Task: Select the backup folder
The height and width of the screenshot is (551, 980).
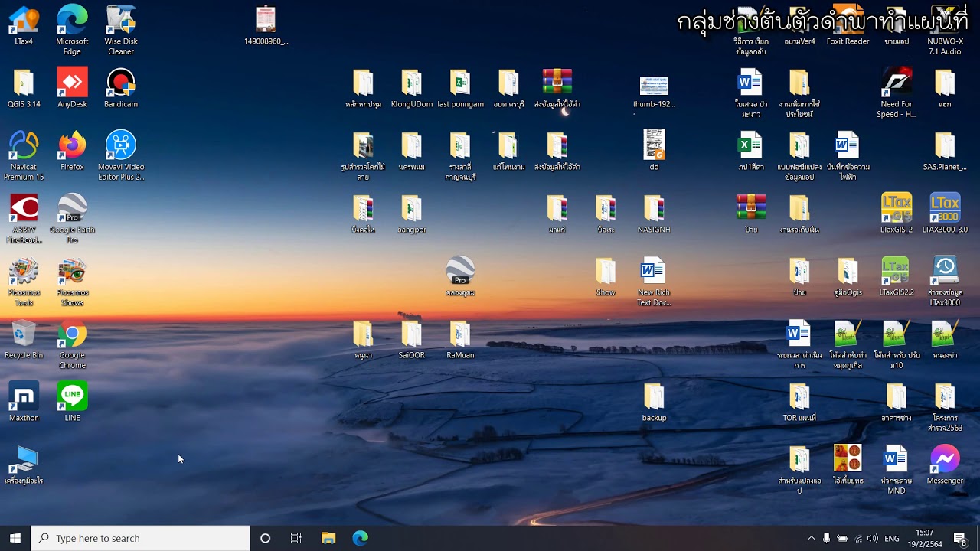Action: click(x=654, y=402)
